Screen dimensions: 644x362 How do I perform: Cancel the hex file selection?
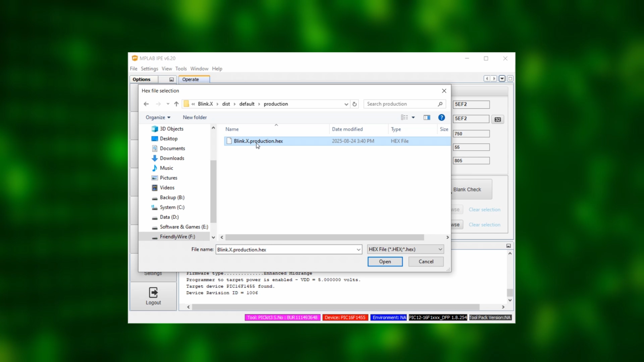(x=426, y=261)
